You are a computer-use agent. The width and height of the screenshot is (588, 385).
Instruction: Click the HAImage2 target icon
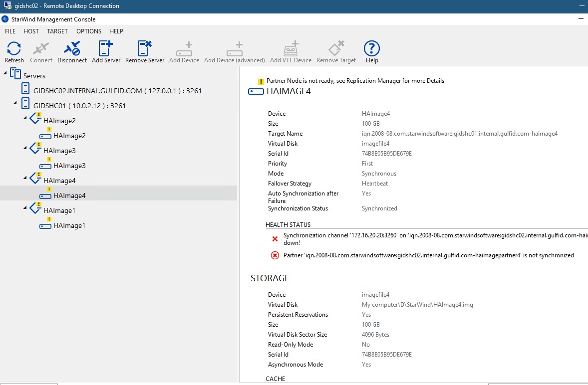pyautogui.click(x=35, y=118)
